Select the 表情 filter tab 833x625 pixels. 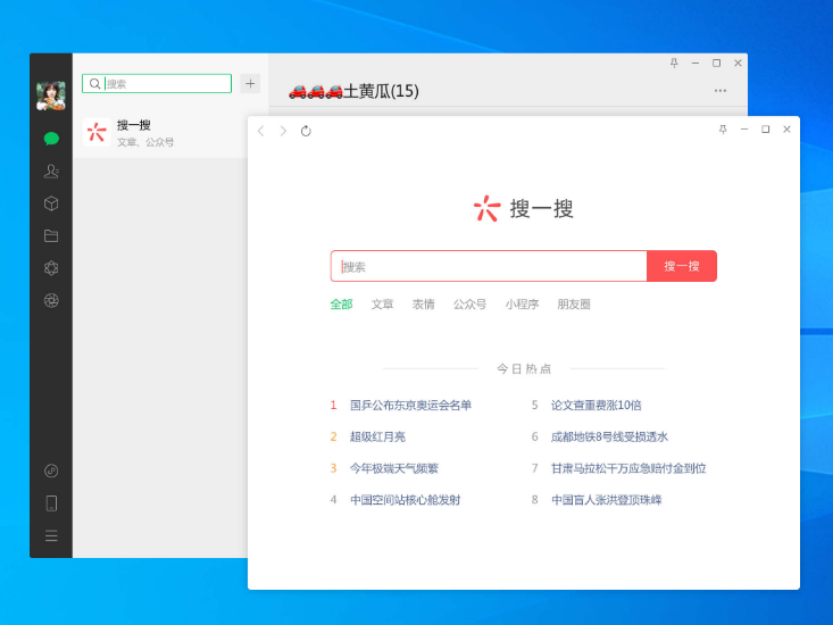(x=423, y=304)
